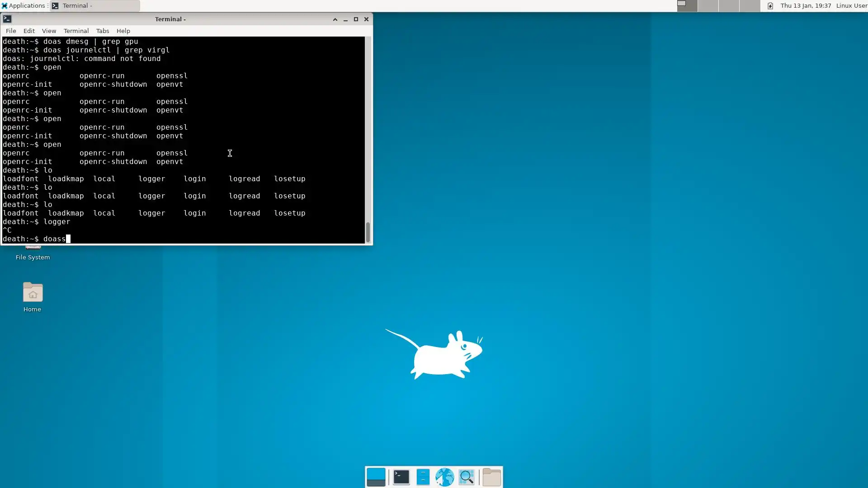The width and height of the screenshot is (868, 488).
Task: Click the terminal vertical scrollbar handle
Action: coord(368,232)
